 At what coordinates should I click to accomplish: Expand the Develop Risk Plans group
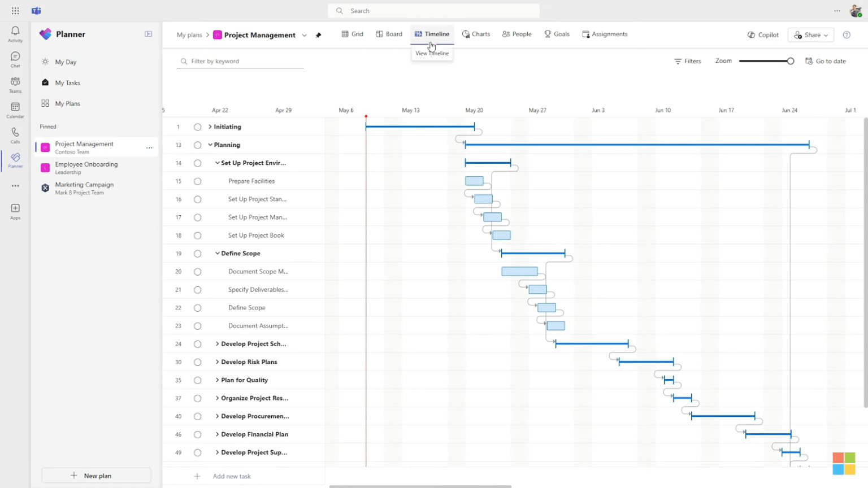pyautogui.click(x=216, y=361)
